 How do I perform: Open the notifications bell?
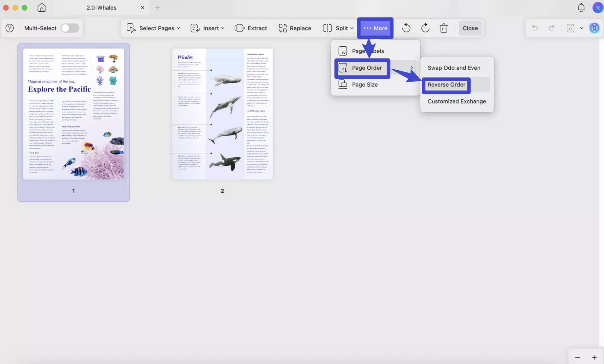[581, 7]
